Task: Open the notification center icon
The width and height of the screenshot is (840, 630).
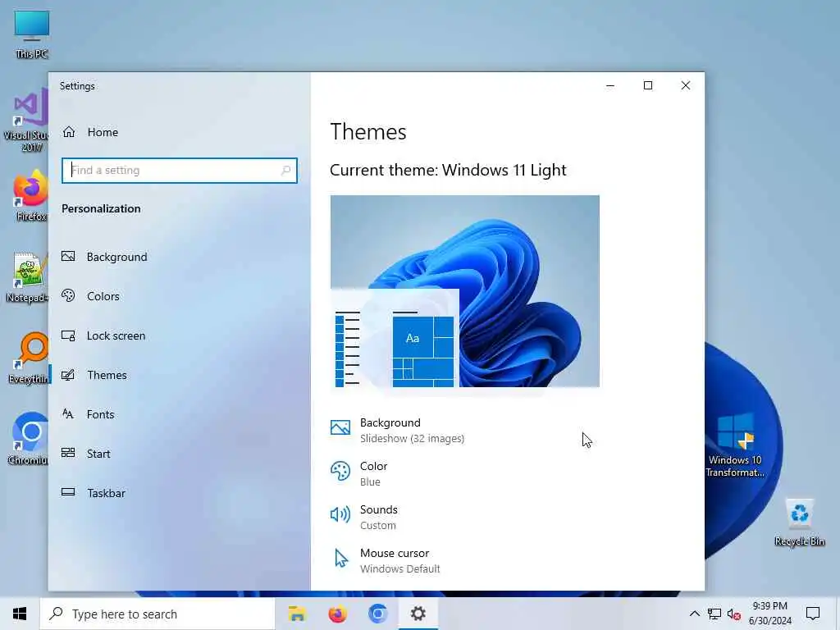Action: 813,614
